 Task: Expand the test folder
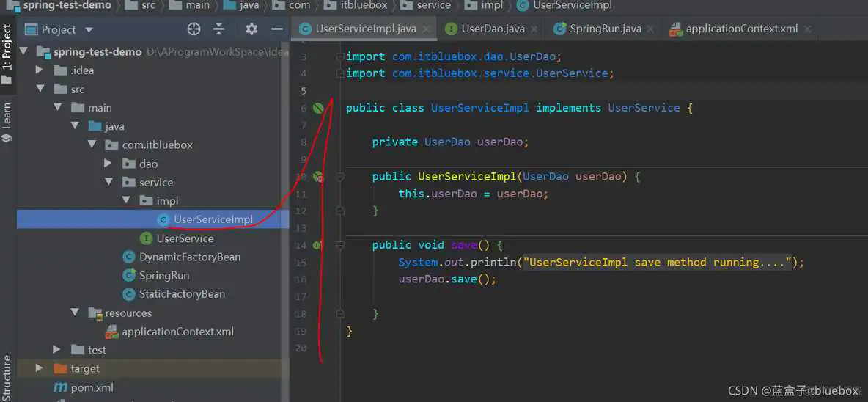click(x=57, y=350)
